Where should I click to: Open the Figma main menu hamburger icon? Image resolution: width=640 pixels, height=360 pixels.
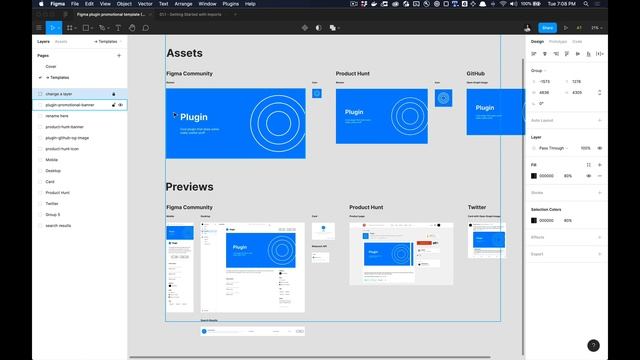click(x=39, y=28)
